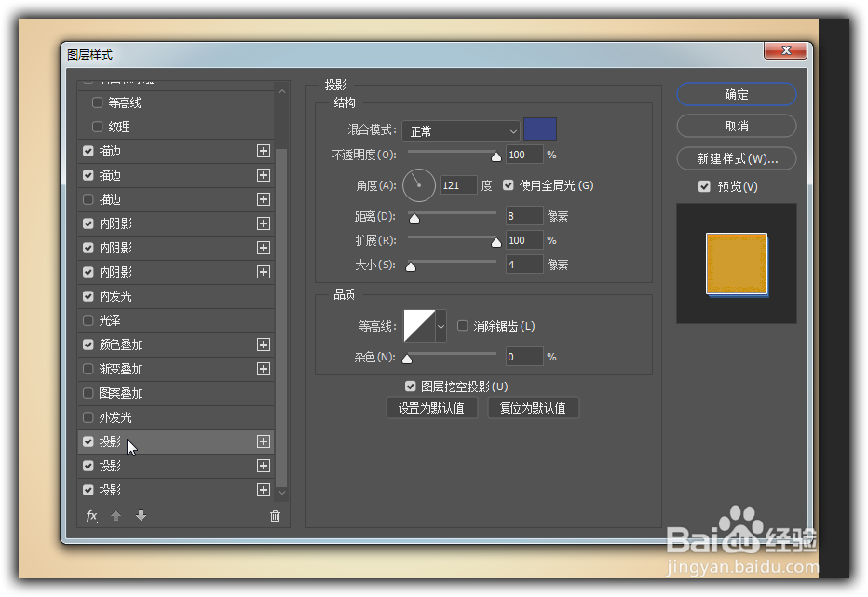Close the 图层样式 dialog
Viewport: 868px width, 597px height.
(785, 50)
